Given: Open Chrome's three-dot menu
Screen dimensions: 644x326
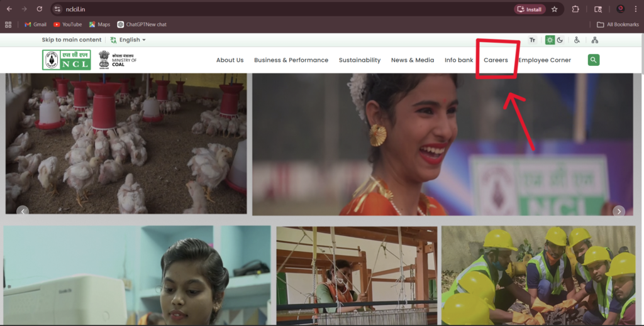Looking at the screenshot, I should point(636,9).
